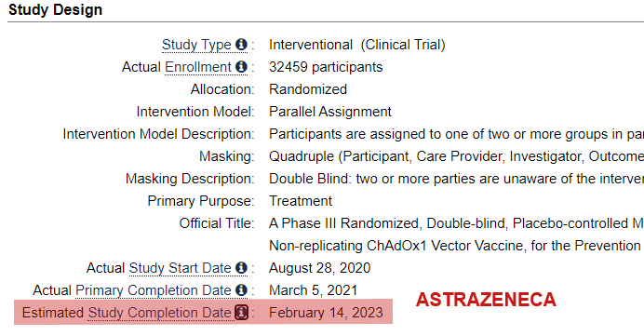Click the Interventional (Clinical Trial) value
The width and height of the screenshot is (644, 336).
coord(357,45)
